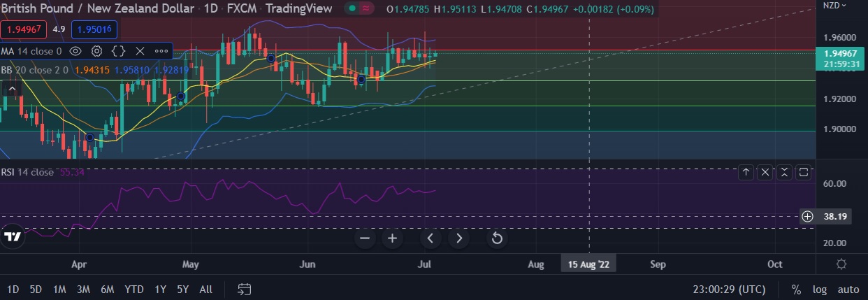
Task: Click the 15 Aug '22 date label
Action: click(588, 264)
